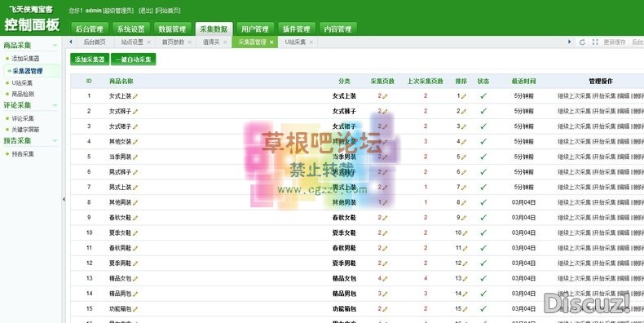Edit page count pencil for 精品女包
The image size is (644, 323).
[385, 279]
